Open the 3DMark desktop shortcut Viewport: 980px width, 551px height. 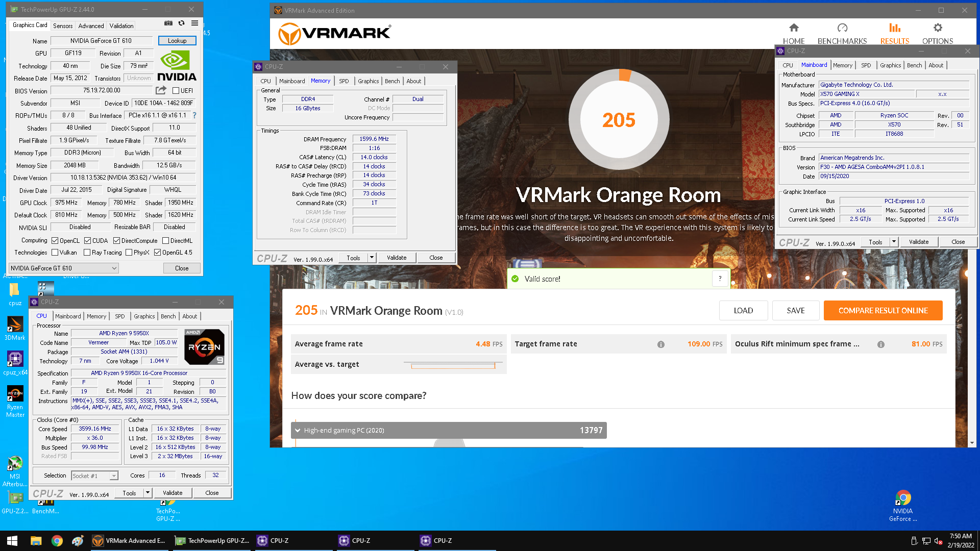pos(15,329)
